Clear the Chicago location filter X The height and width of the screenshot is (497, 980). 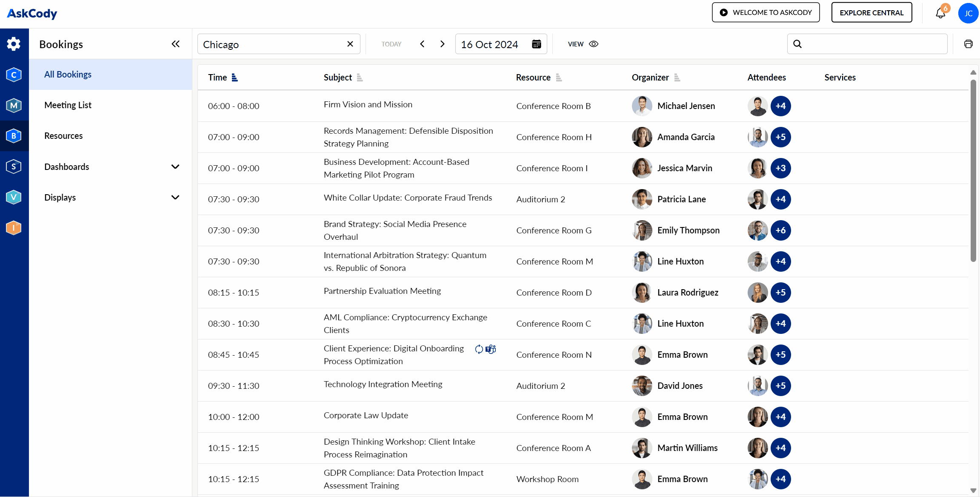(350, 44)
